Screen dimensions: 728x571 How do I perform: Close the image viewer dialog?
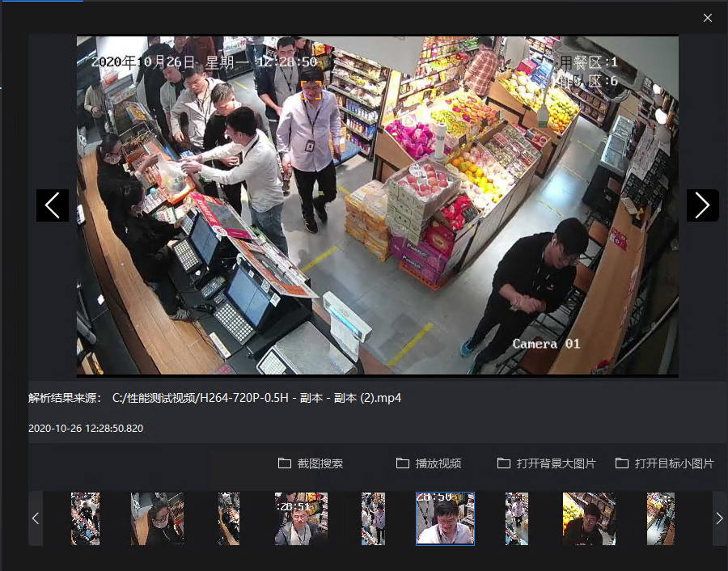click(x=708, y=18)
